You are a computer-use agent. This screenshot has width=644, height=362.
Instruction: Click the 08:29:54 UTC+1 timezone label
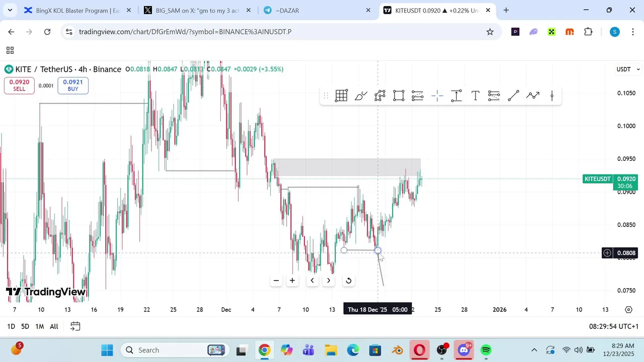[613, 326]
